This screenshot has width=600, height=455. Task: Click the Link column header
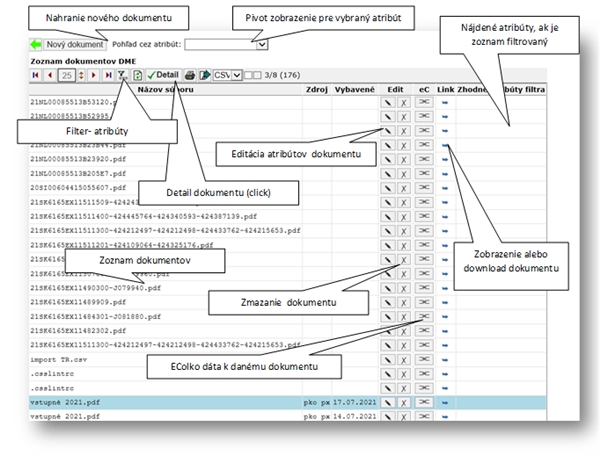(445, 90)
